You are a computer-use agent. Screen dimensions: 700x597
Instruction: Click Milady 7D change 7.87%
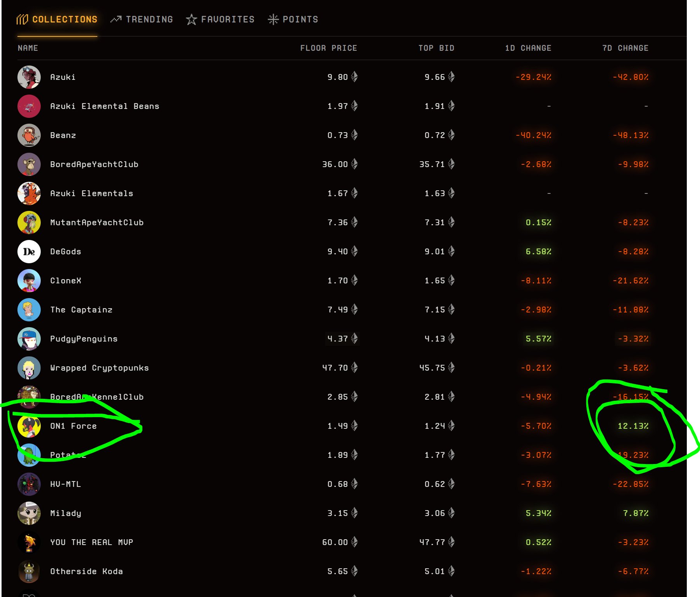[636, 513]
